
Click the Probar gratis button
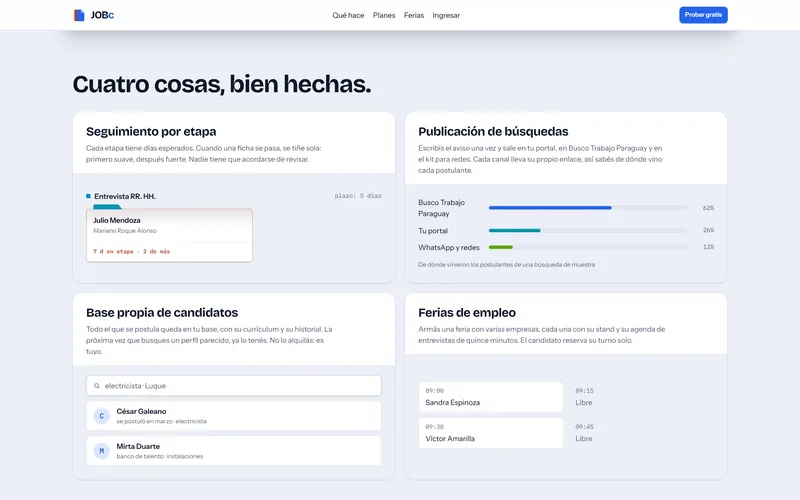coord(703,15)
